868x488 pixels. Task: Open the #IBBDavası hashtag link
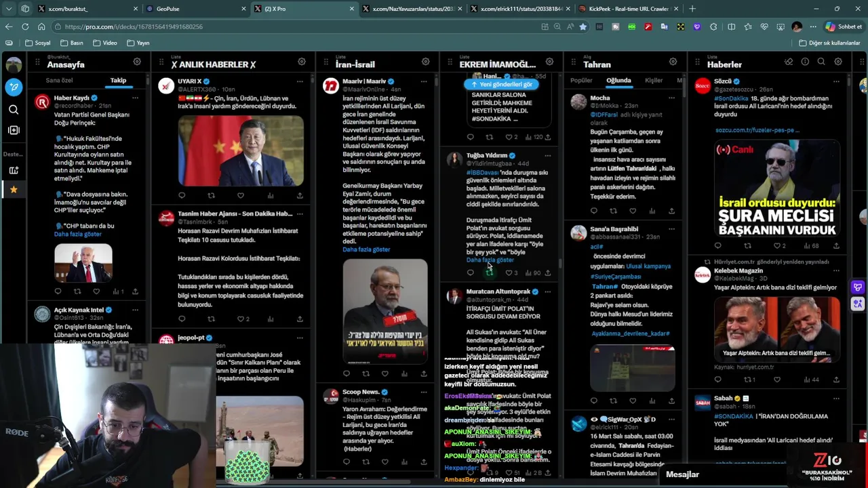point(482,172)
